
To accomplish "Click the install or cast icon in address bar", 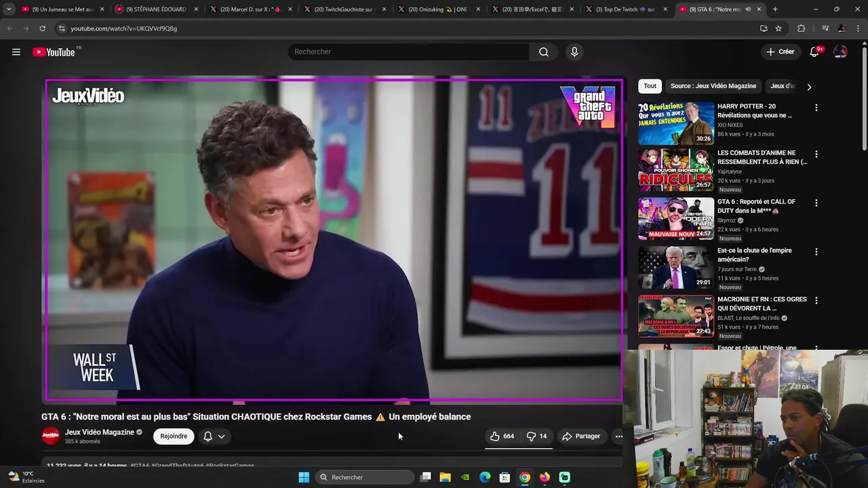I will click(x=764, y=28).
